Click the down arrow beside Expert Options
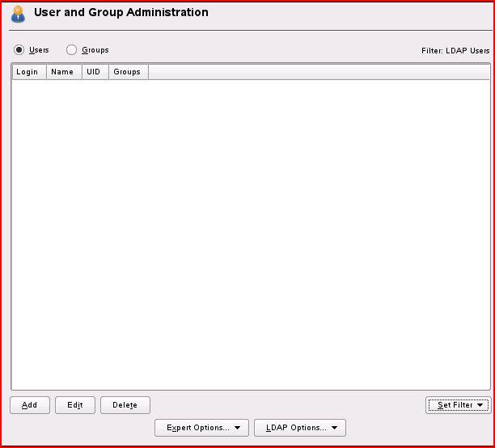The image size is (495, 448). (x=237, y=428)
